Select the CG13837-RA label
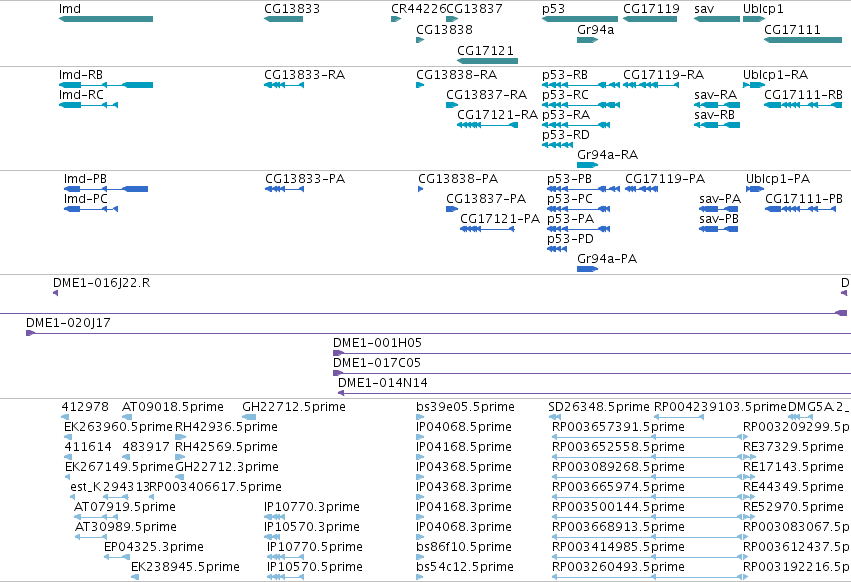851x582 pixels. (486, 95)
